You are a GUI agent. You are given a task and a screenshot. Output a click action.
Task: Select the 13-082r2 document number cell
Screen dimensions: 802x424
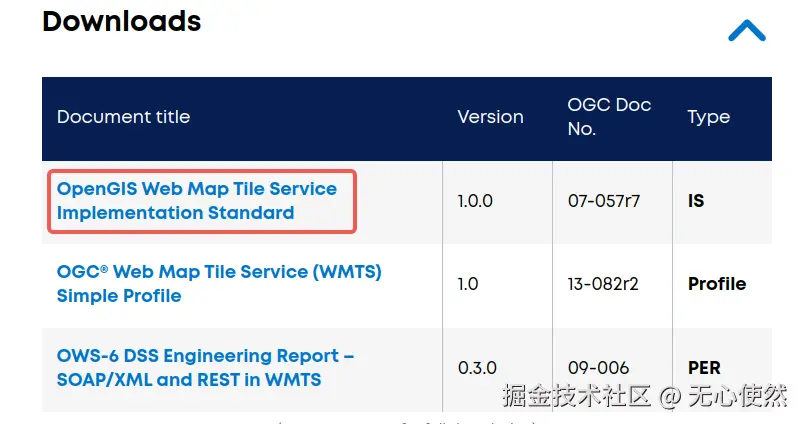[x=604, y=284]
